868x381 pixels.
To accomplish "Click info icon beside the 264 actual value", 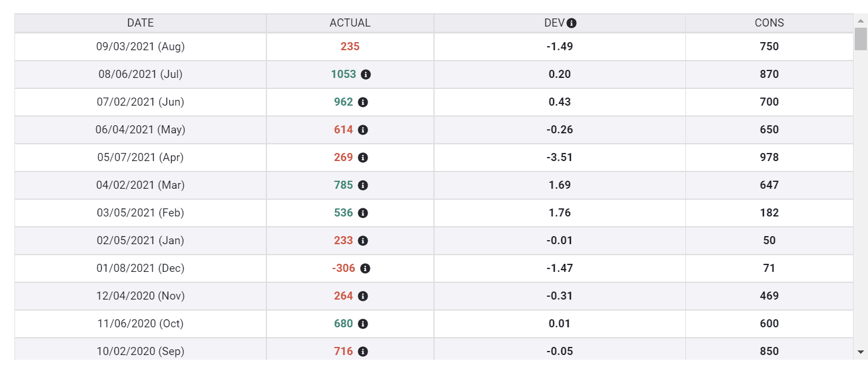I will (363, 296).
